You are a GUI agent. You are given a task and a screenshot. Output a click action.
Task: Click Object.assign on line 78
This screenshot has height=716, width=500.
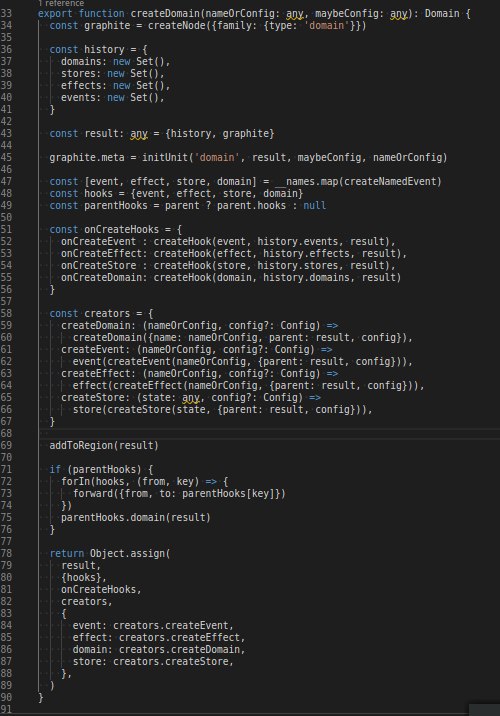tap(127, 553)
